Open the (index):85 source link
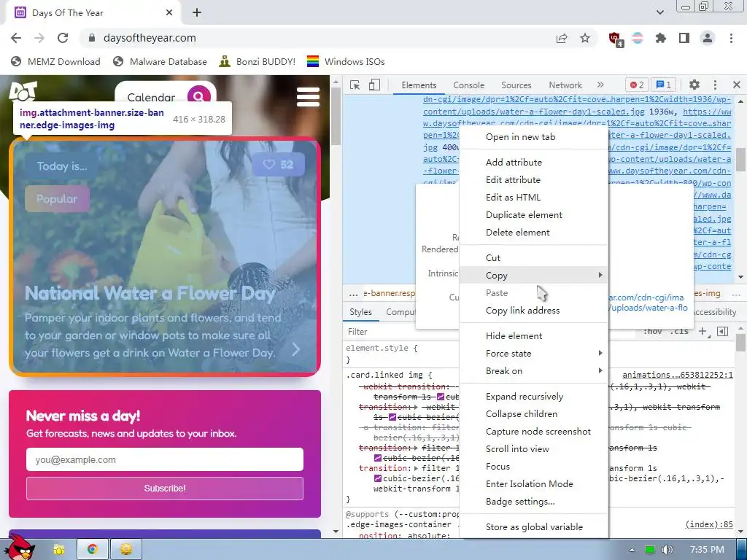 709,524
